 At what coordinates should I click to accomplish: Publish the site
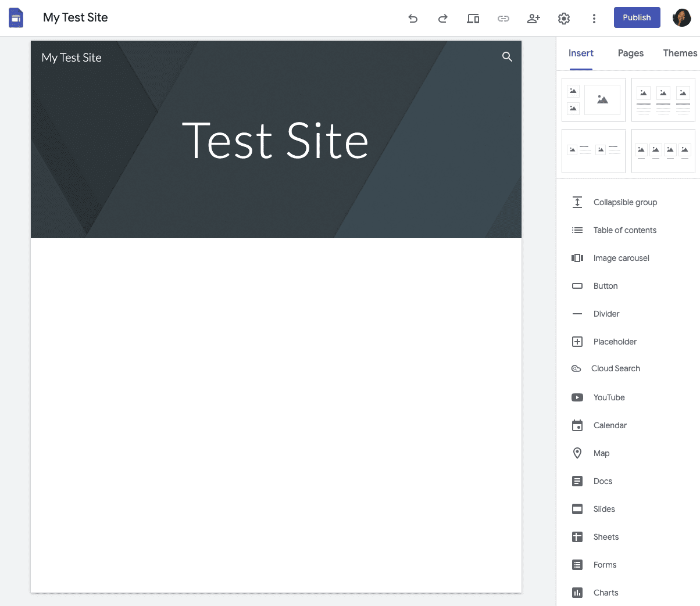point(637,17)
